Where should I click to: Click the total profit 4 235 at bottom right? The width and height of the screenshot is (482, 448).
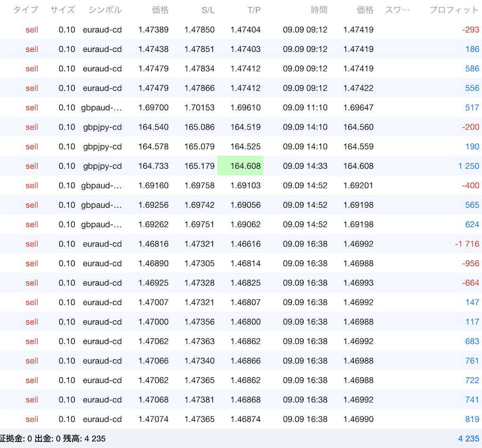[x=468, y=439]
